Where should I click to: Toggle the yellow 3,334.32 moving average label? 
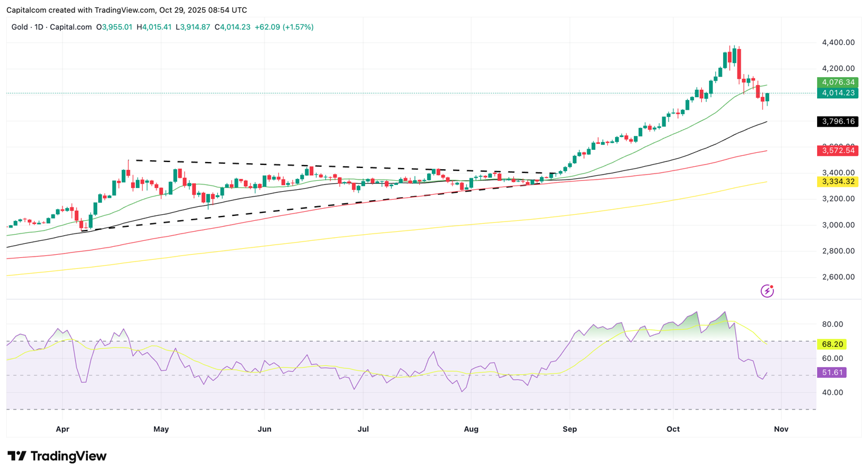(x=839, y=181)
